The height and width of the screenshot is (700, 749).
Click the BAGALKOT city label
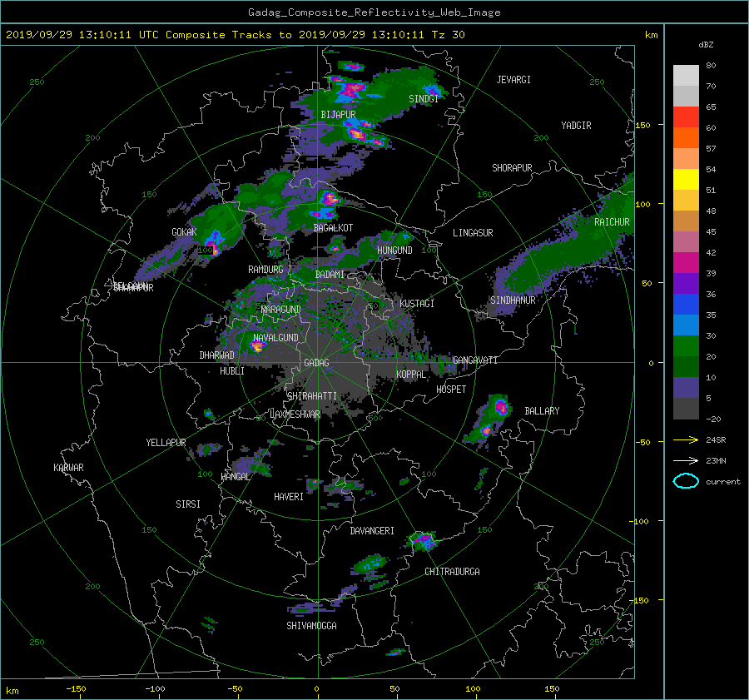[333, 228]
